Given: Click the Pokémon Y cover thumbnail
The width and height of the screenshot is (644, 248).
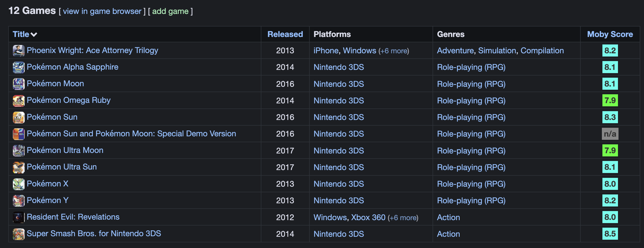Looking at the screenshot, I should click(x=19, y=201).
